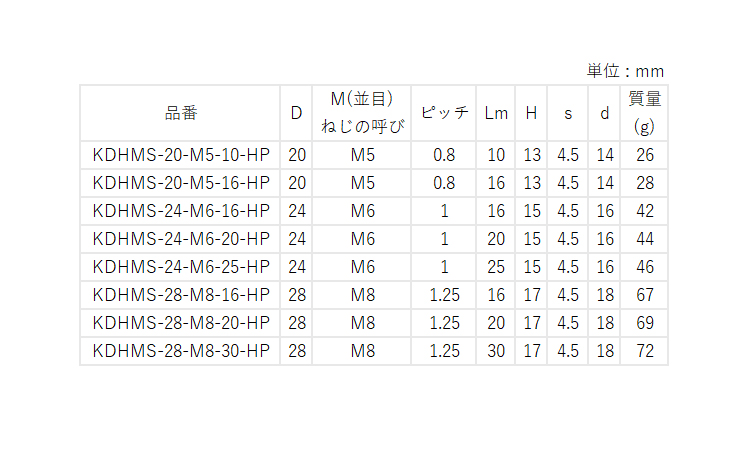Select the H column header
The height and width of the screenshot is (450, 750).
tap(531, 113)
